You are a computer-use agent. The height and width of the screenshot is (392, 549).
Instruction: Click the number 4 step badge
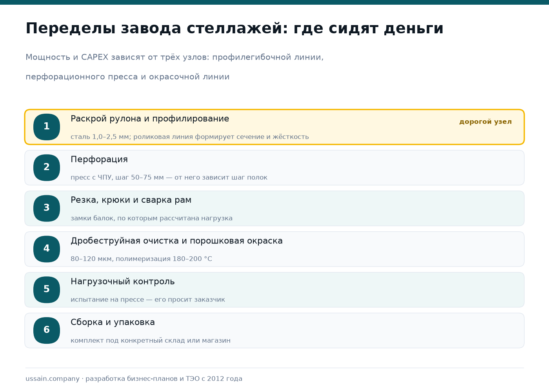point(47,249)
